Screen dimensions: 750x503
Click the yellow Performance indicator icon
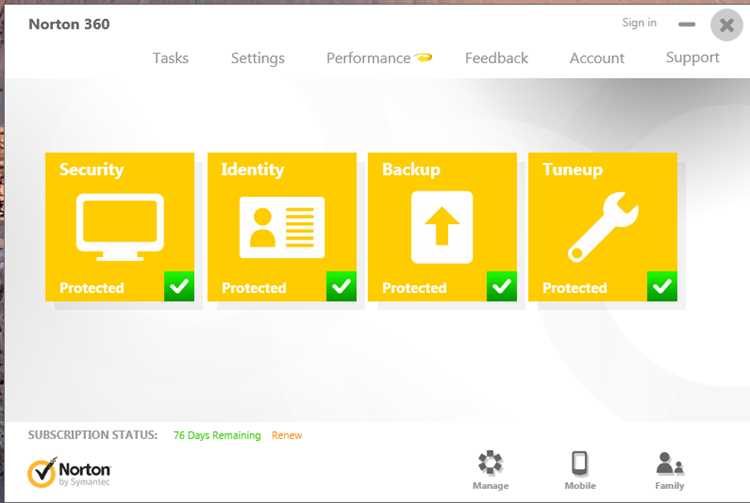[x=423, y=58]
